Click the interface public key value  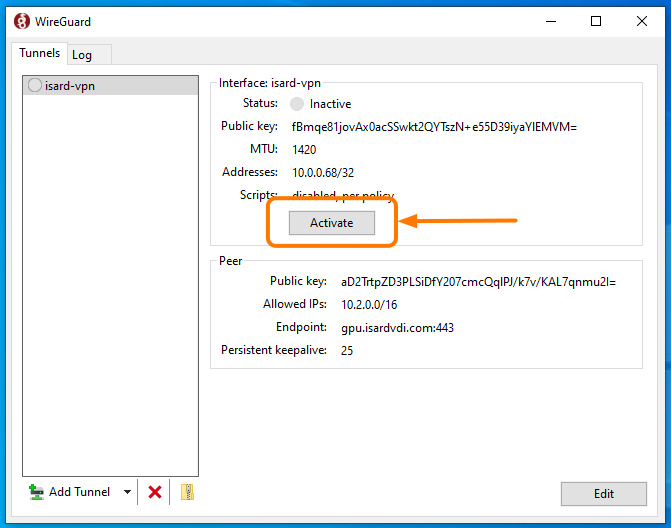pyautogui.click(x=434, y=127)
